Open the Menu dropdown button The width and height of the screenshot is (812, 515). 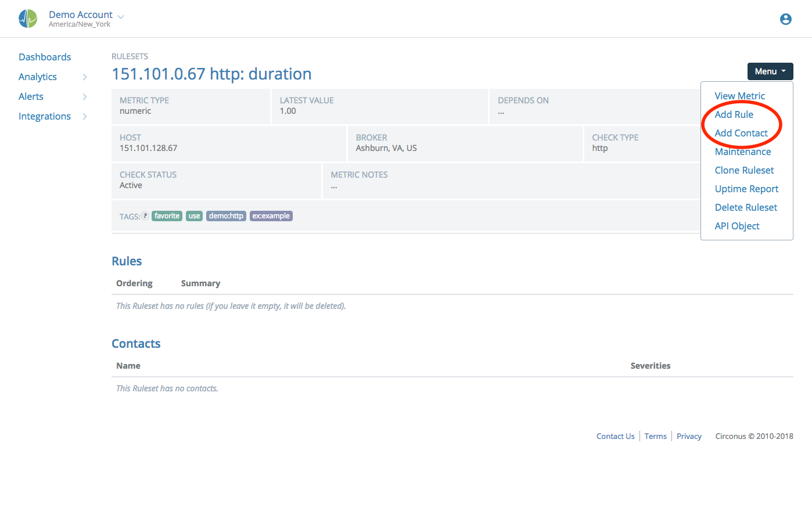click(770, 71)
